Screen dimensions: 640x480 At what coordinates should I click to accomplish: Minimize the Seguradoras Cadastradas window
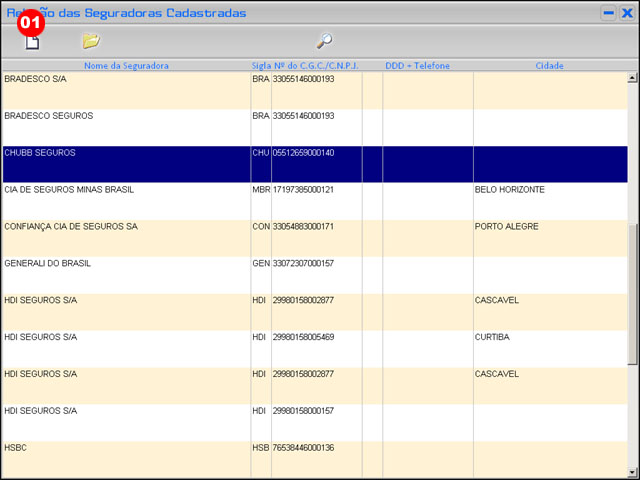coord(608,13)
